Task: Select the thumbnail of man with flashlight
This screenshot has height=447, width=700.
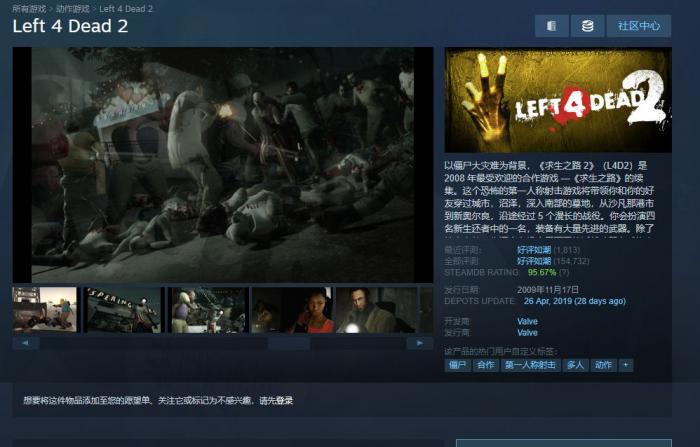Action: (377, 310)
